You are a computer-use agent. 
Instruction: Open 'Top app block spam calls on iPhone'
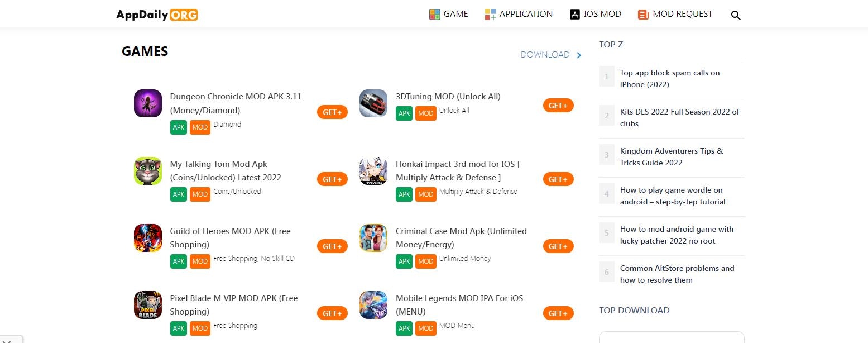(x=670, y=79)
